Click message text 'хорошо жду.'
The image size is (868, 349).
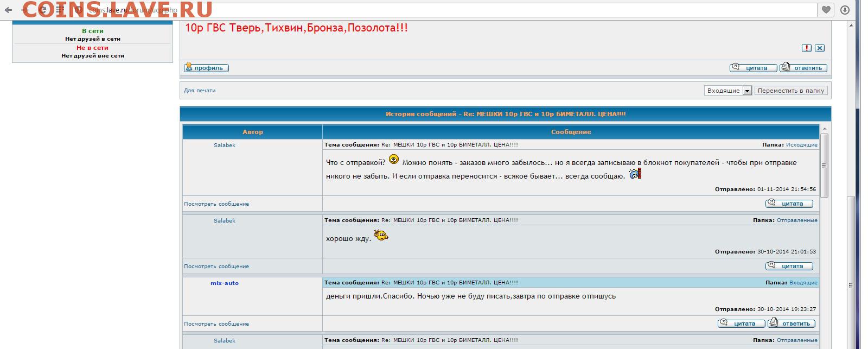(x=348, y=239)
